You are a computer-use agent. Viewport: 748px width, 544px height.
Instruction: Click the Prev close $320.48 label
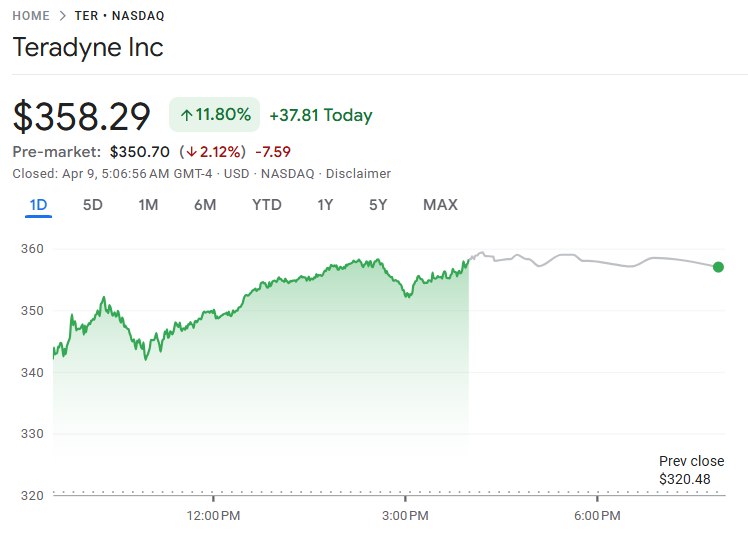click(691, 470)
